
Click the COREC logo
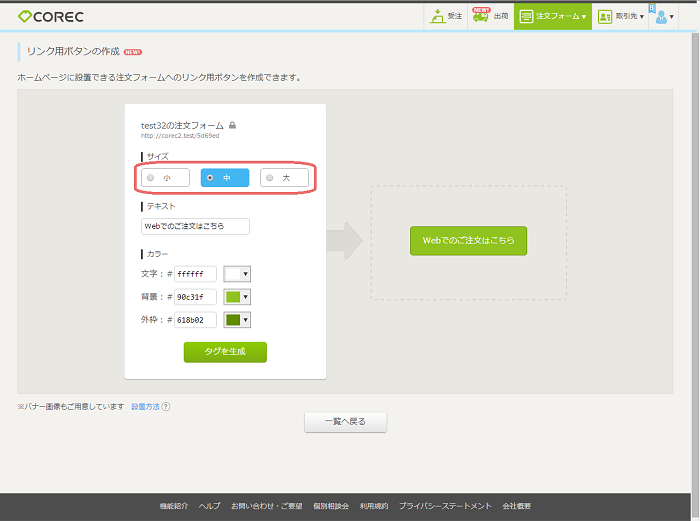point(53,16)
